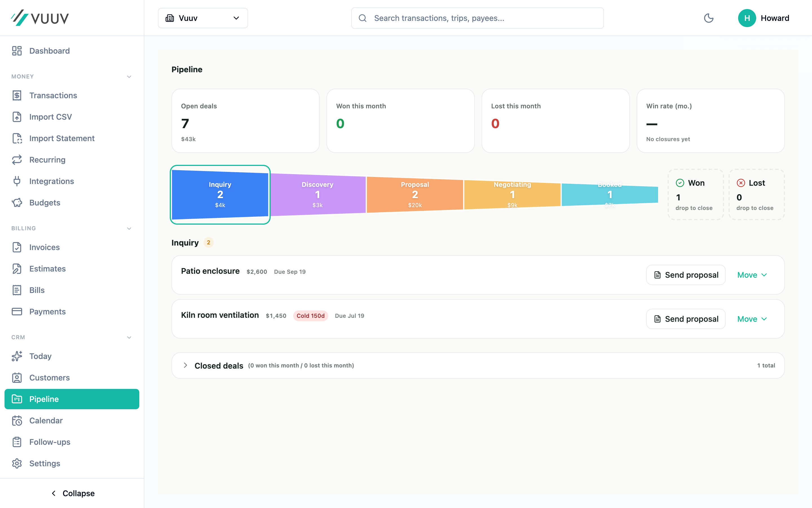Click the Transactions receipt icon
The height and width of the screenshot is (508, 812).
pos(17,95)
